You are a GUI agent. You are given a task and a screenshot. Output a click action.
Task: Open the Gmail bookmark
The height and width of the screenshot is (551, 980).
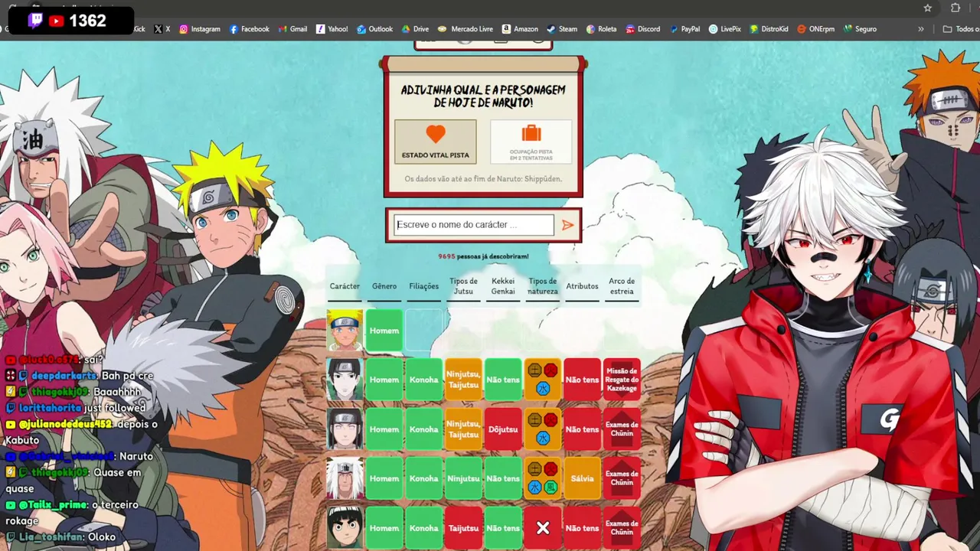[292, 29]
